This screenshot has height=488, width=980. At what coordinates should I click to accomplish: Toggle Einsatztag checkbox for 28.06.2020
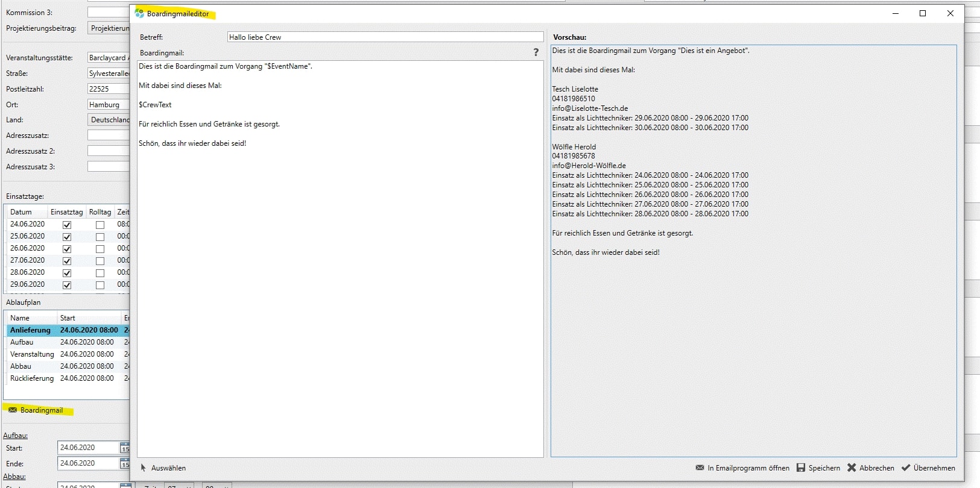point(67,273)
